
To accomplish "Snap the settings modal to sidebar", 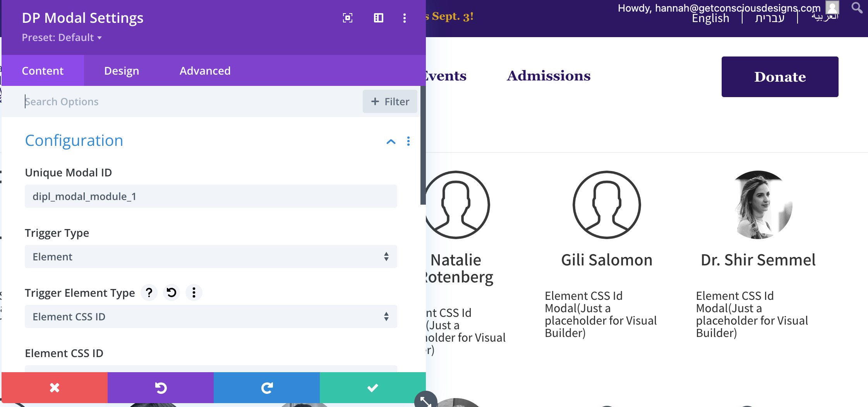I will [x=379, y=18].
